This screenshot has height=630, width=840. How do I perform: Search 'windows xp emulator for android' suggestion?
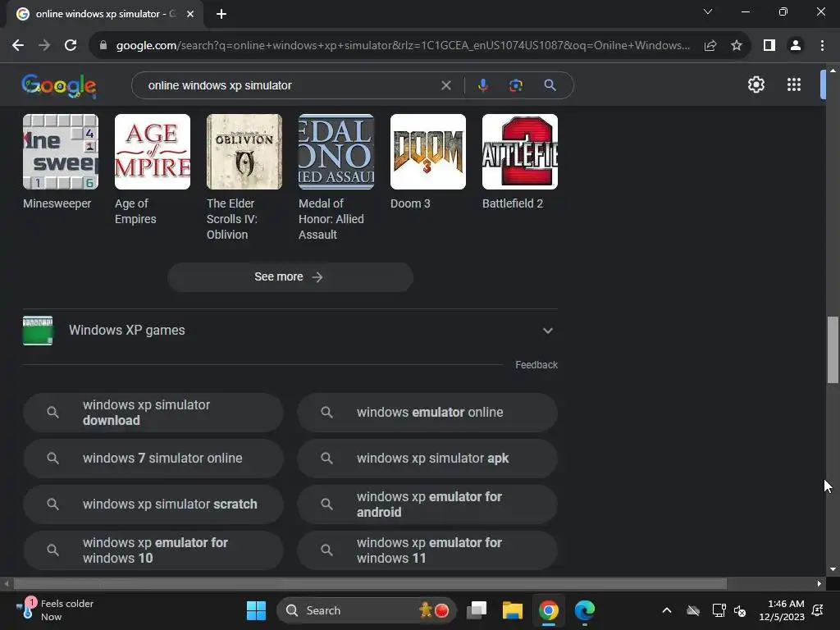[427, 504]
